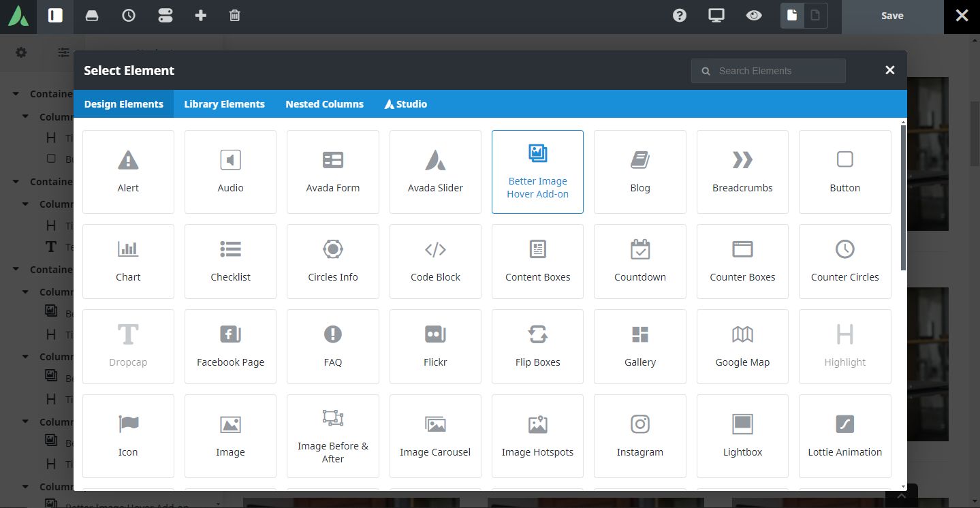Select the Gallery element

[x=640, y=347]
